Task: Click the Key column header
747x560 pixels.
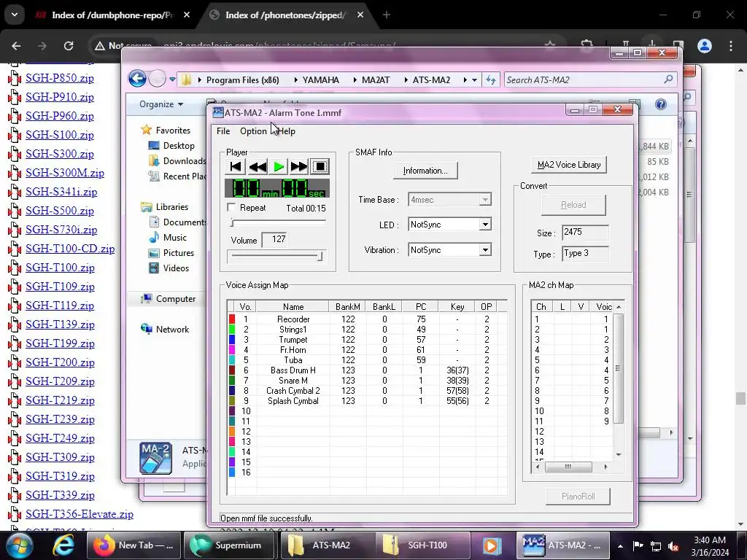Action: [457, 307]
